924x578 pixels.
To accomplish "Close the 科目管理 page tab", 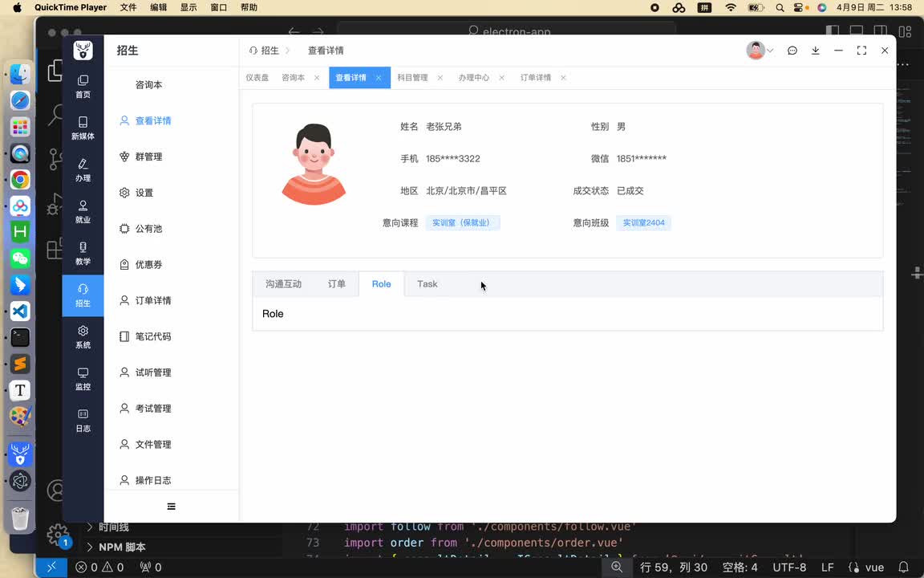I will tap(440, 78).
